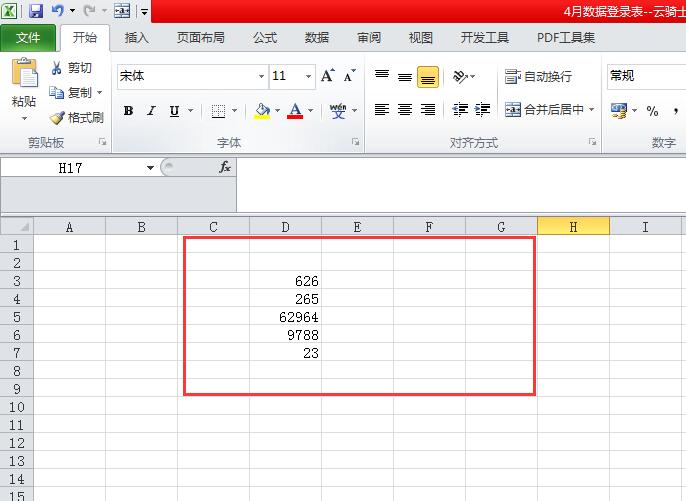Expand the fill color dropdown arrow
This screenshot has height=501, width=686.
pyautogui.click(x=277, y=111)
